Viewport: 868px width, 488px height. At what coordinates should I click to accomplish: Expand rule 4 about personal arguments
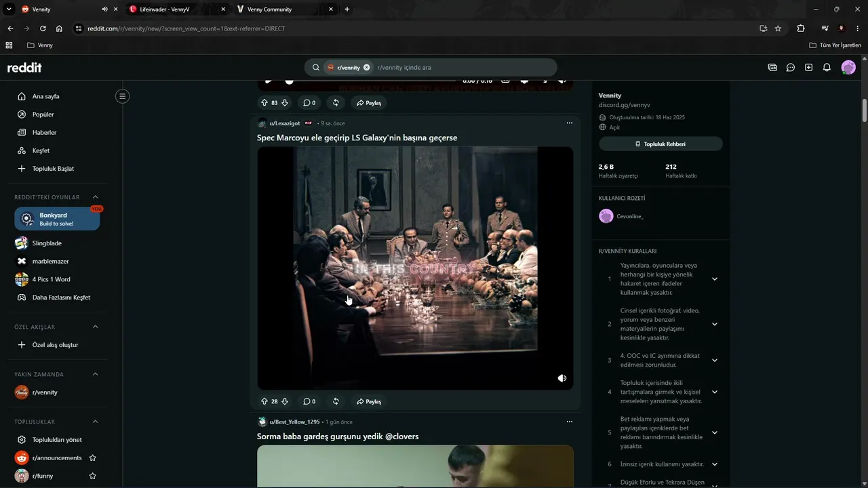715,392
